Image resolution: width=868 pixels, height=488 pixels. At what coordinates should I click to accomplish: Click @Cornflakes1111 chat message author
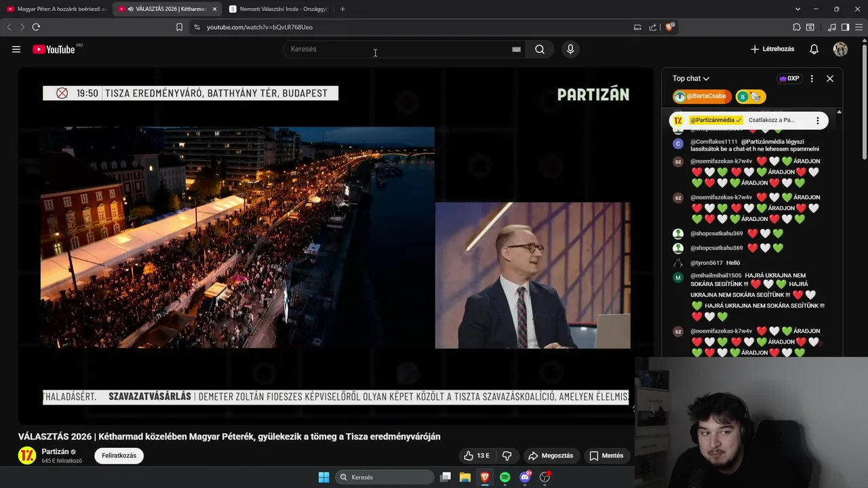pos(714,142)
